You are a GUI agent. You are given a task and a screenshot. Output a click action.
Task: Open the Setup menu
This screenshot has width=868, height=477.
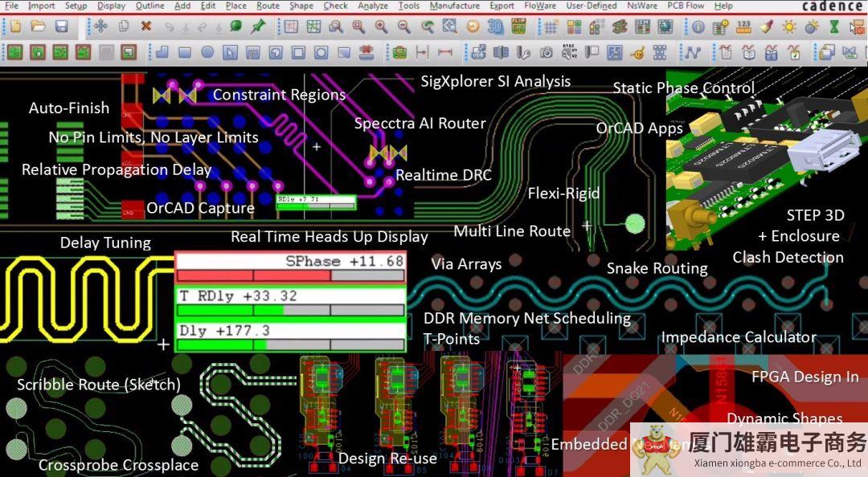click(x=76, y=6)
